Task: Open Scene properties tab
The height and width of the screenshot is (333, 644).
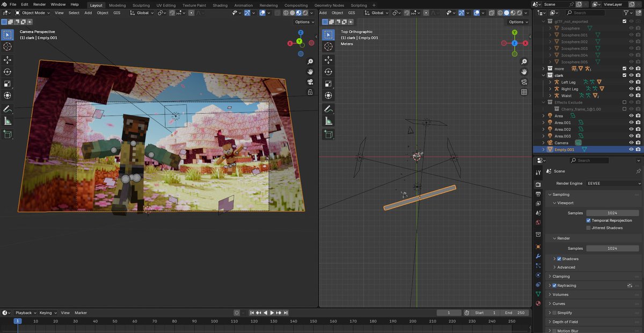Action: coord(538,214)
